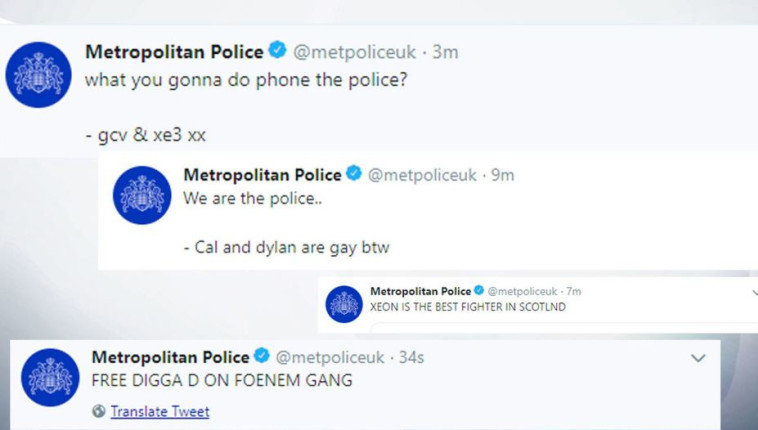Open the 9m timestamp on the quoted tweet
Viewport: 758px width, 430px height.
click(x=501, y=175)
